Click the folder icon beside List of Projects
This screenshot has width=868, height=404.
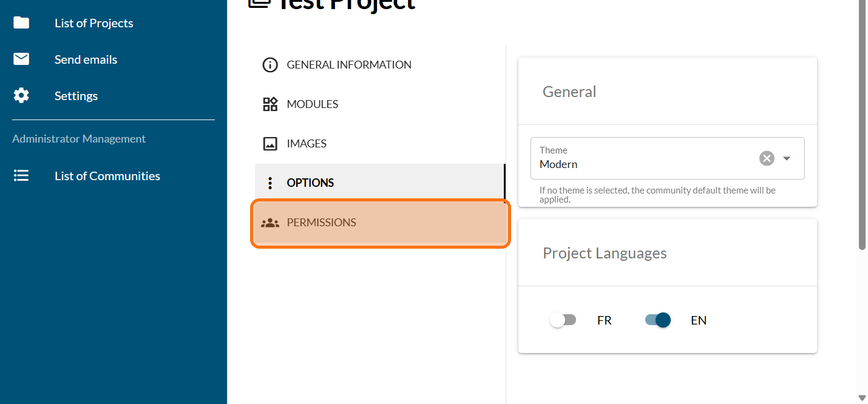coord(21,23)
